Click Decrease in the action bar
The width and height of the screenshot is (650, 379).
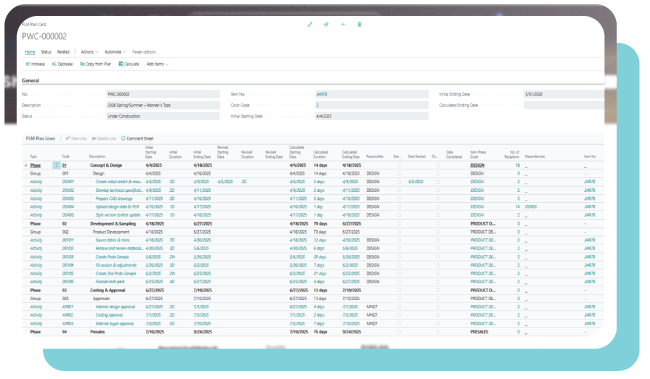pos(62,64)
